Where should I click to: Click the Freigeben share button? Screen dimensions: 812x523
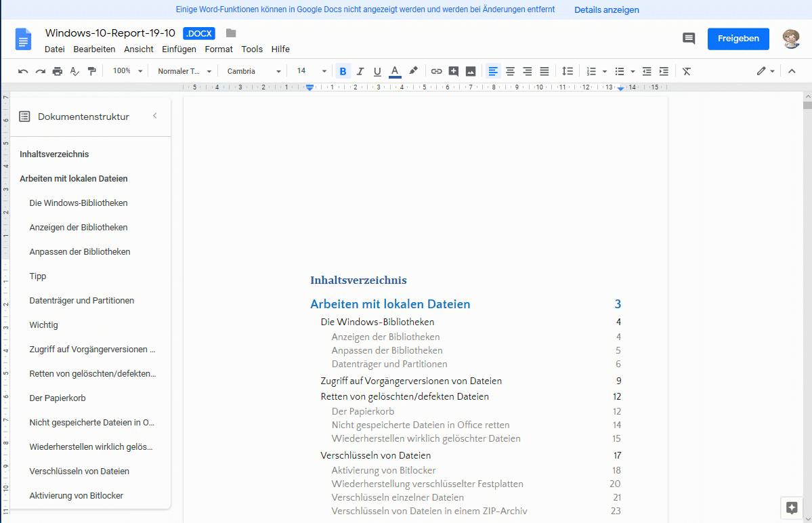tap(738, 39)
